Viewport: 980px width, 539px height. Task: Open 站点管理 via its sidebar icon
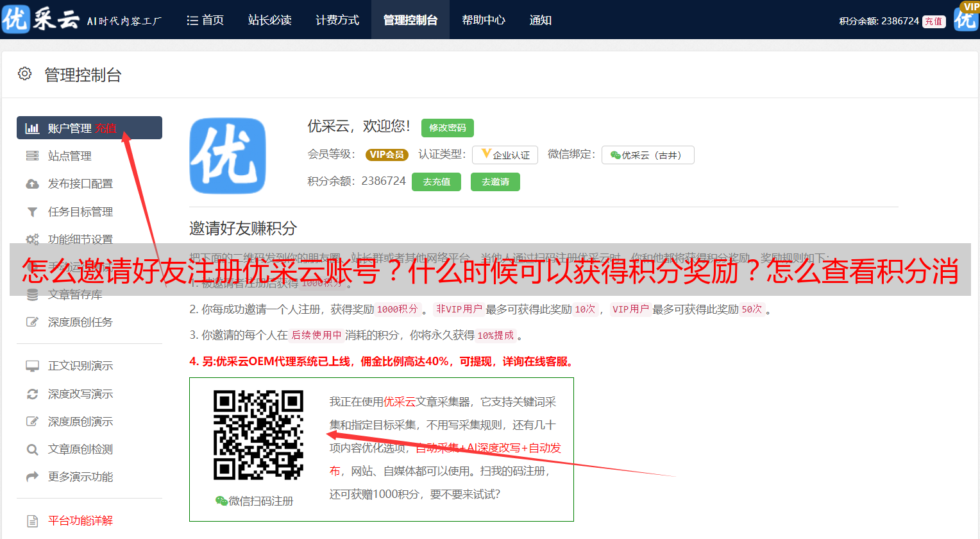(x=32, y=156)
